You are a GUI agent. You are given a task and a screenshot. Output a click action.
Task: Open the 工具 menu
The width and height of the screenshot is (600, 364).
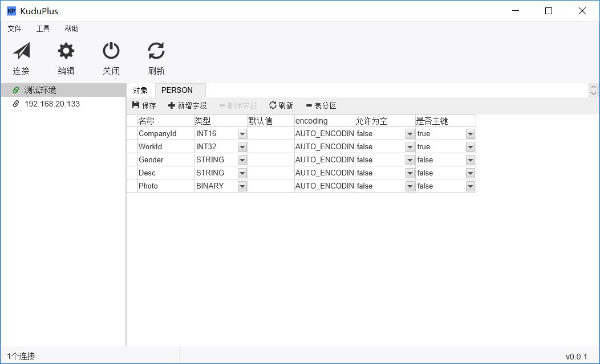43,28
